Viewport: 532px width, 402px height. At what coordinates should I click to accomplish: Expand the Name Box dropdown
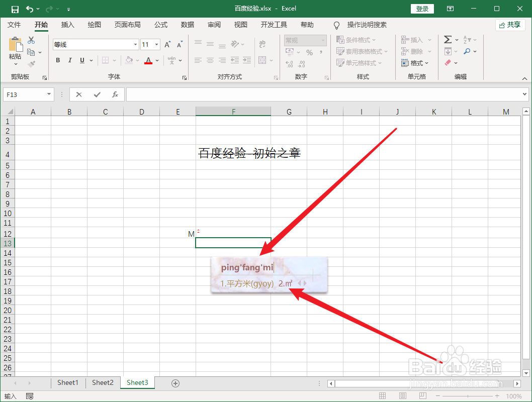[x=49, y=94]
